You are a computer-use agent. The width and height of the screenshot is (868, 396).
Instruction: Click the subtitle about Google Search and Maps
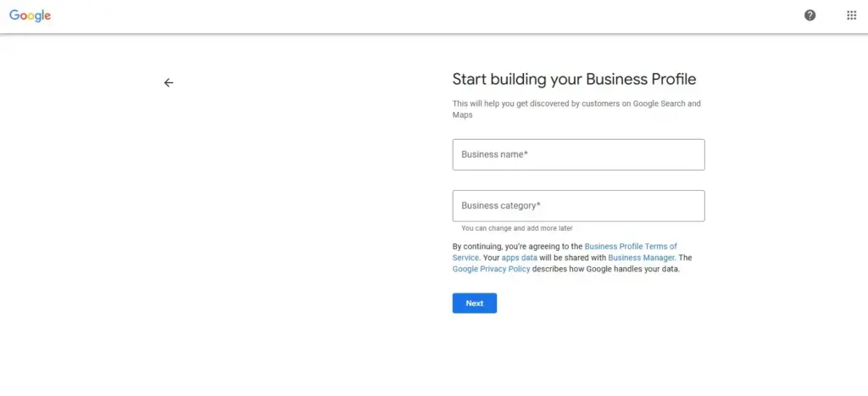coord(576,104)
